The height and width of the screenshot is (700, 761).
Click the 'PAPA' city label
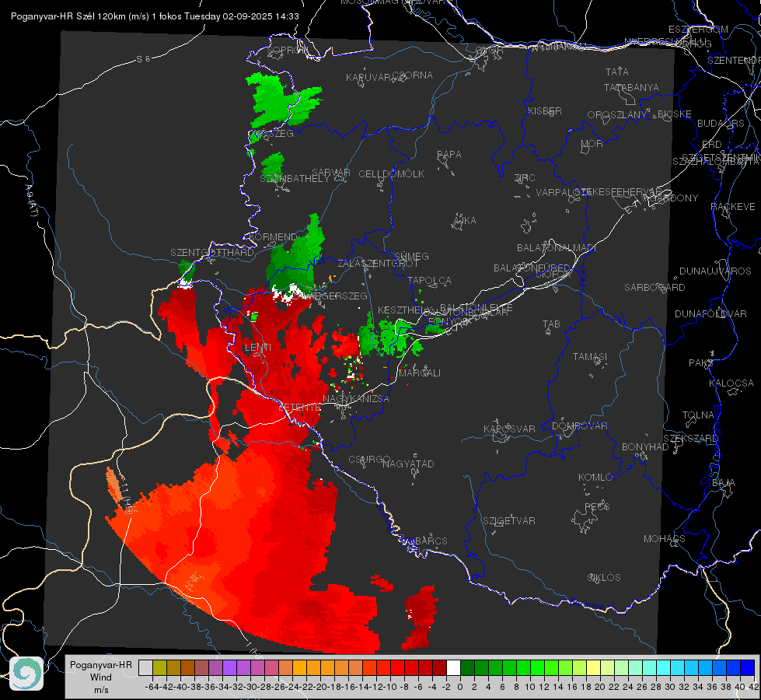[x=449, y=155]
